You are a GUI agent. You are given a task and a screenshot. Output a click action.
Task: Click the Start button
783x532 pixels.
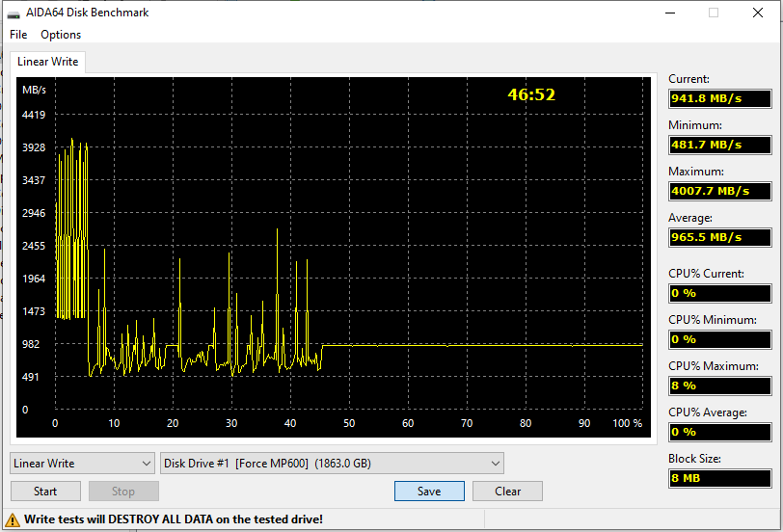[45, 492]
